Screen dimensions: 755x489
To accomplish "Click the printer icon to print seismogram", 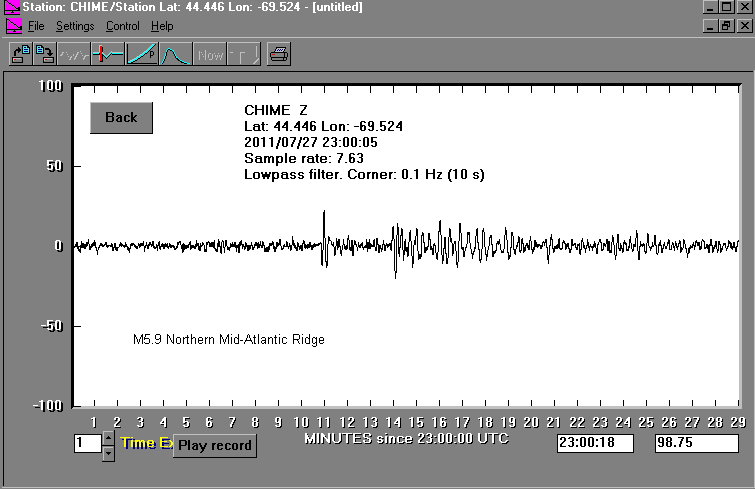I will (x=279, y=55).
